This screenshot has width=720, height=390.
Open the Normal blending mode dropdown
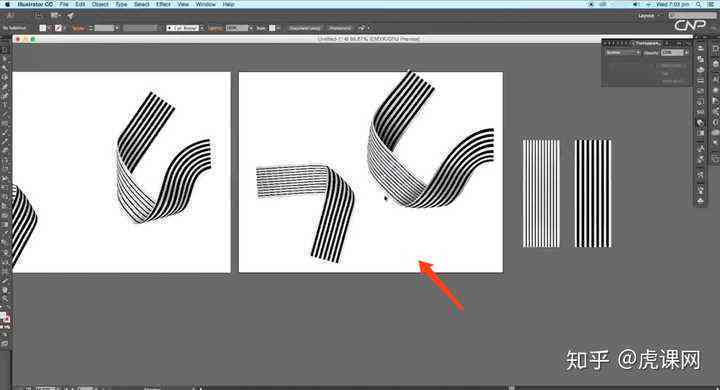tap(623, 53)
